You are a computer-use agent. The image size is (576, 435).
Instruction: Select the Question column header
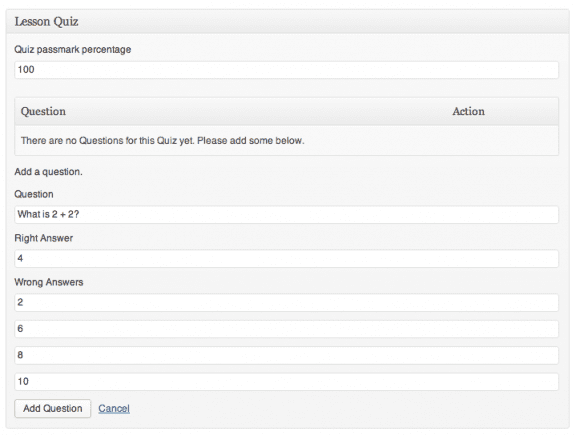point(43,111)
